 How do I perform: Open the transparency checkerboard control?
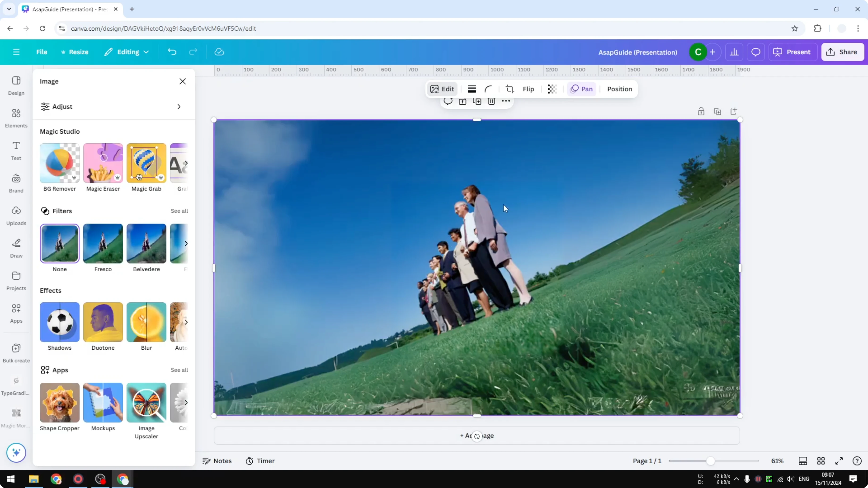(x=552, y=89)
